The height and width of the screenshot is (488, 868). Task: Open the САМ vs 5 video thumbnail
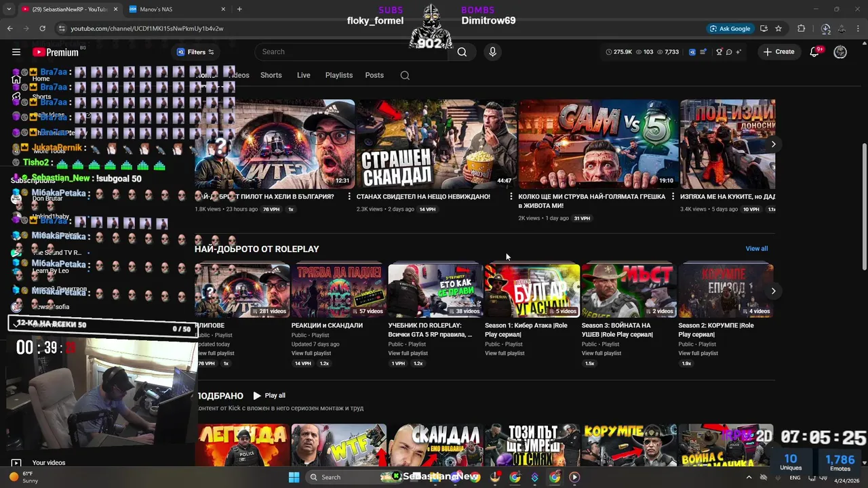[598, 144]
